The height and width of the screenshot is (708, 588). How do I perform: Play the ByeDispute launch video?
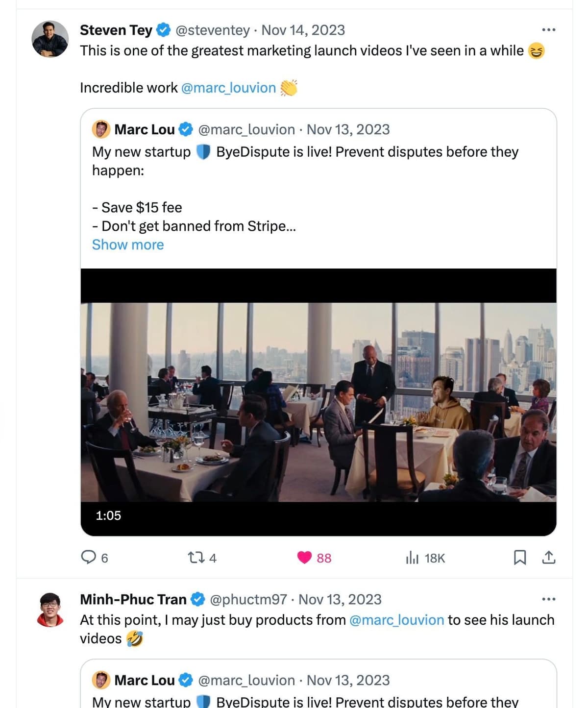pos(318,402)
